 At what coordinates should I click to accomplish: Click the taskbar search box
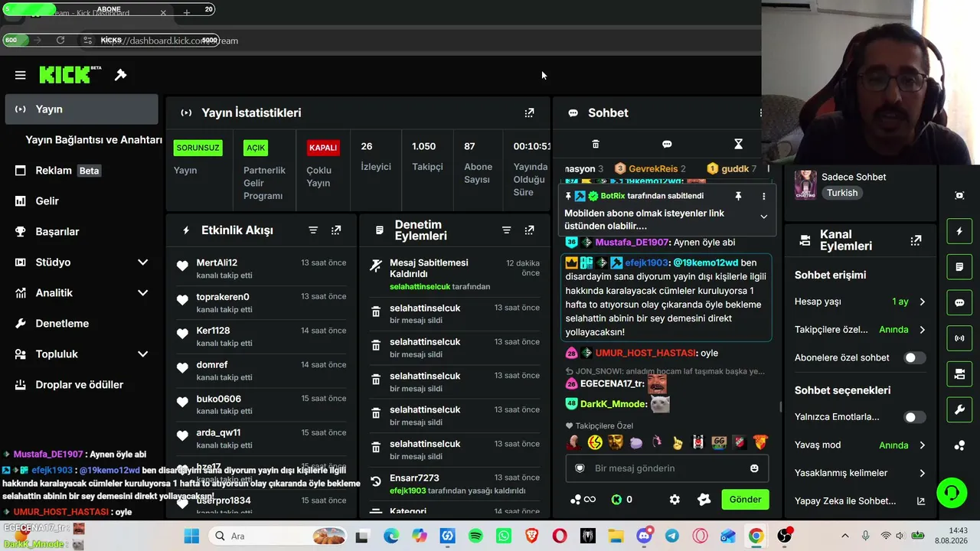pyautogui.click(x=279, y=536)
